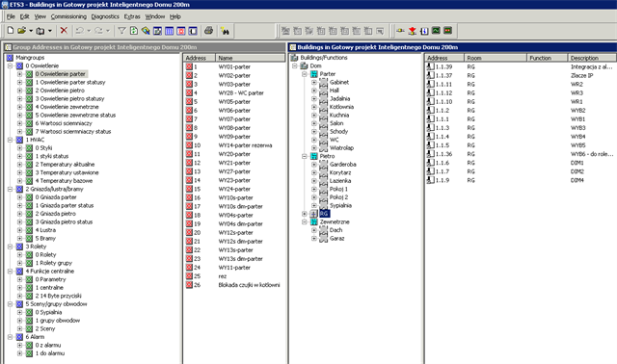The width and height of the screenshot is (617, 364).
Task: Select 5 Bramy tree item
Action: [x=45, y=238]
